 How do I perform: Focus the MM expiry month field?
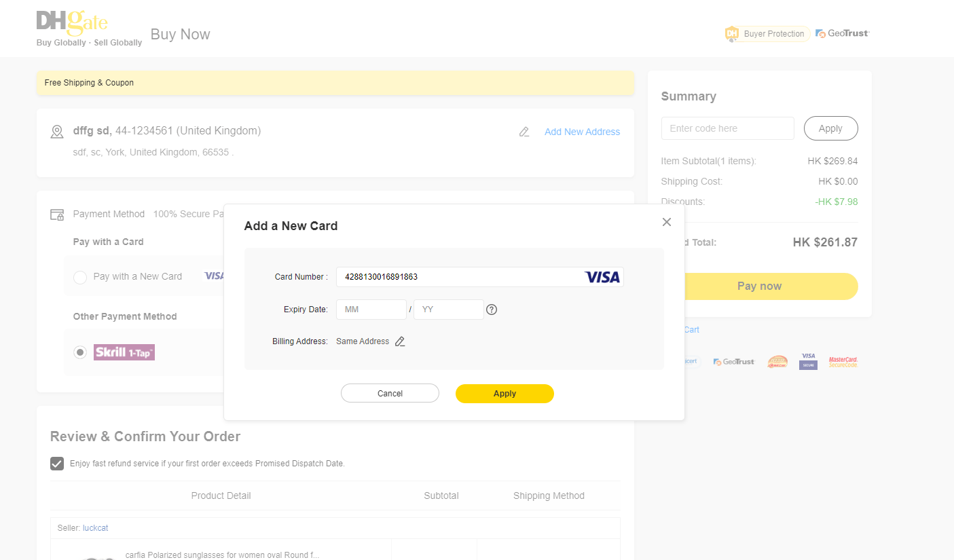click(x=371, y=310)
